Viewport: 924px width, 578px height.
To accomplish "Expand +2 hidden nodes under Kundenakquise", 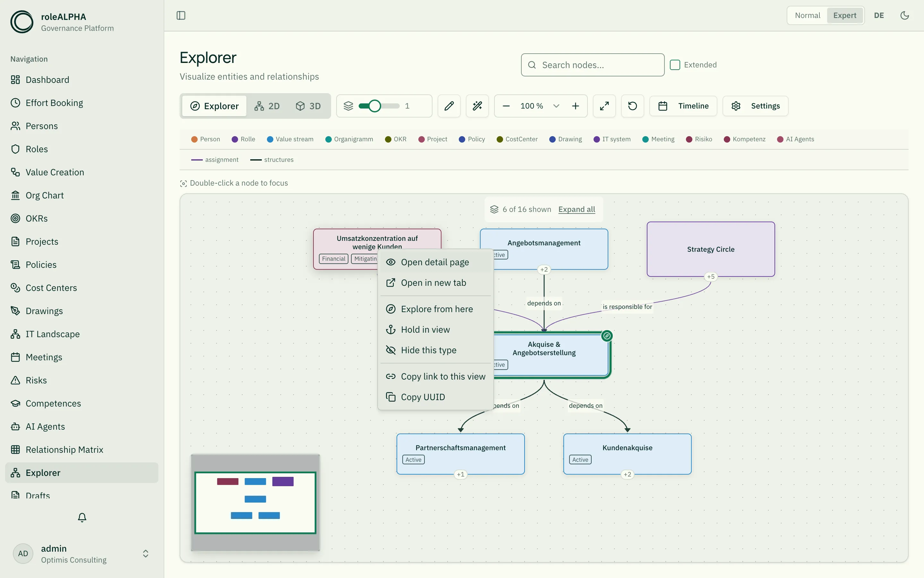I will click(627, 474).
